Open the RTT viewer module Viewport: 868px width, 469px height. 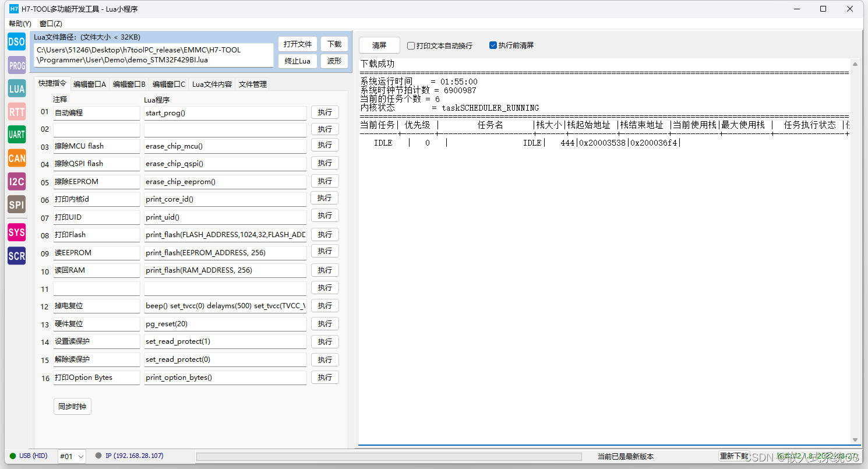pyautogui.click(x=16, y=111)
